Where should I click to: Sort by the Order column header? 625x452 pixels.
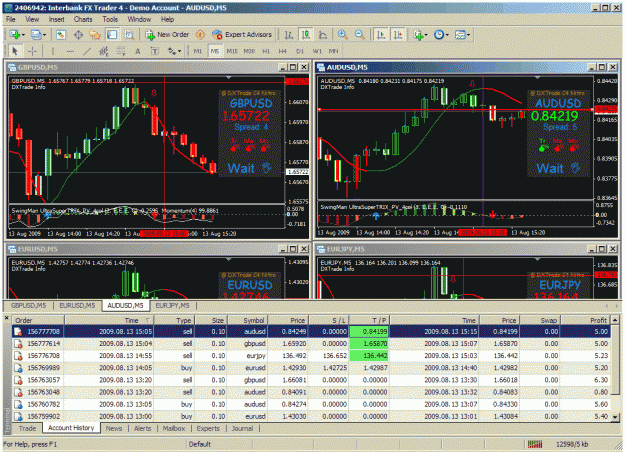point(38,320)
